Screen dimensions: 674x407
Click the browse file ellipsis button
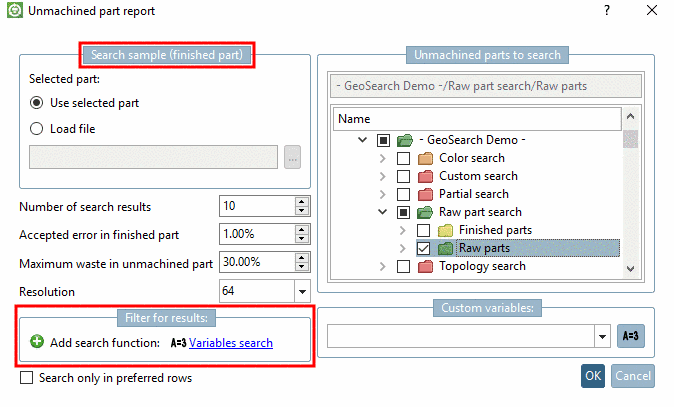[x=292, y=157]
